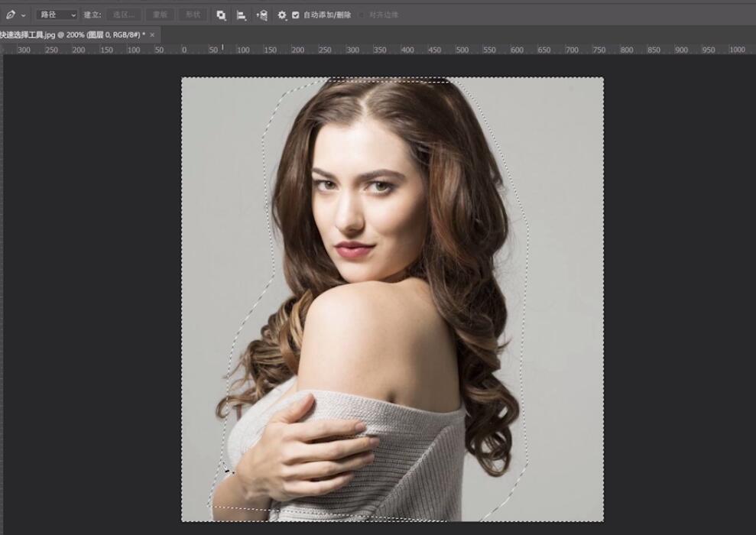
Task: Click the 选区 make selection button
Action: click(123, 15)
